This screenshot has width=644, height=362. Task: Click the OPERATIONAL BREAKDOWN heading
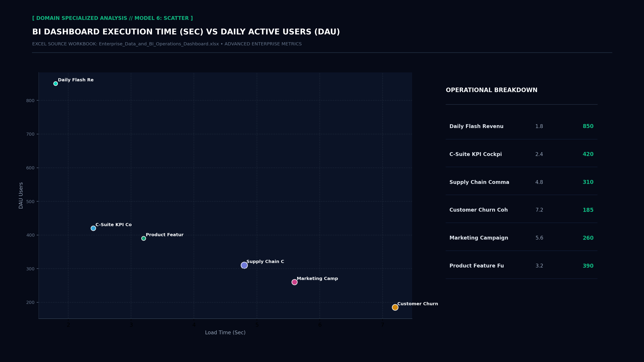[491, 90]
